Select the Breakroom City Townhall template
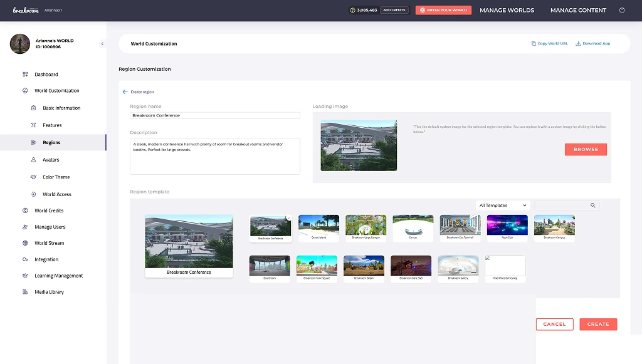Viewport: 642px width, 364px height. click(x=460, y=228)
